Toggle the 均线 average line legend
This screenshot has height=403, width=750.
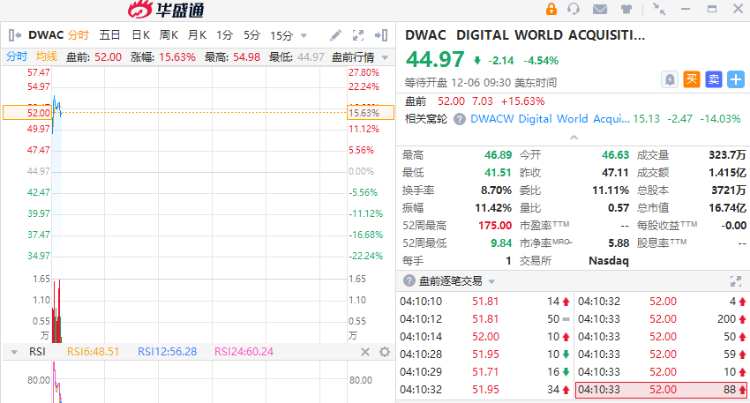point(46,57)
